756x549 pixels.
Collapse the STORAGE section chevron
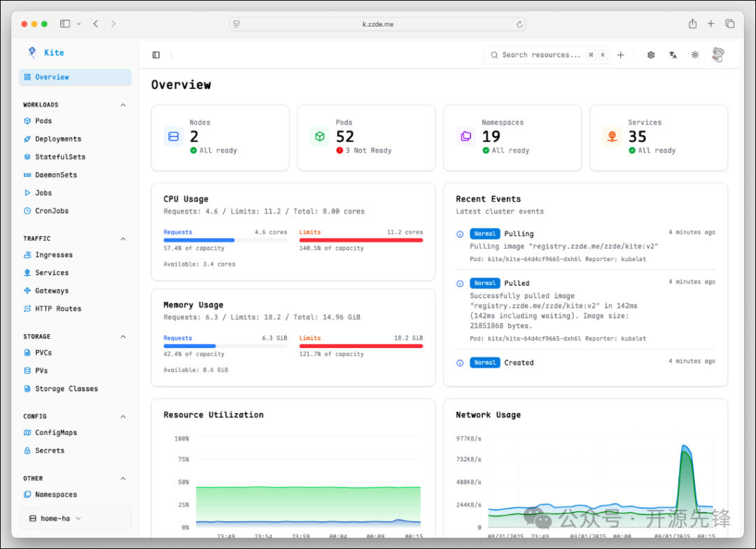pyautogui.click(x=123, y=336)
